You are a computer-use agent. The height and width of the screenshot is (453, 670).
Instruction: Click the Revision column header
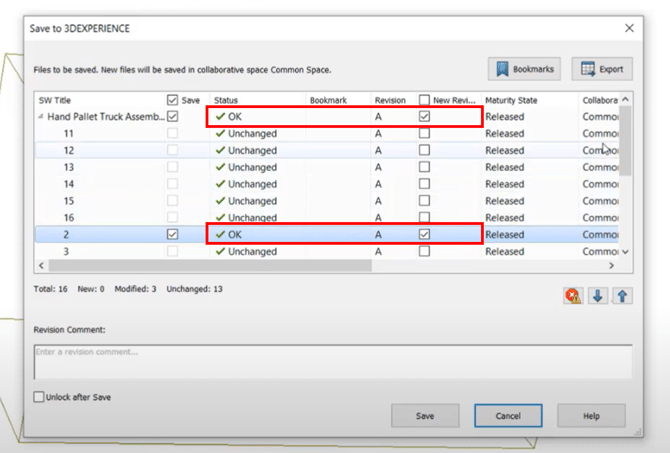[390, 100]
